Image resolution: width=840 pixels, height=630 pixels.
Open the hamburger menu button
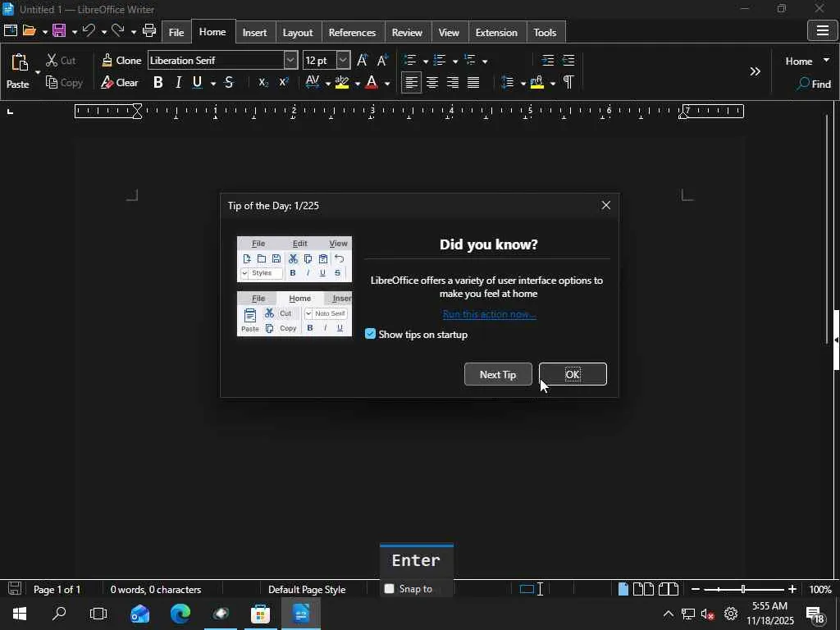(x=822, y=30)
